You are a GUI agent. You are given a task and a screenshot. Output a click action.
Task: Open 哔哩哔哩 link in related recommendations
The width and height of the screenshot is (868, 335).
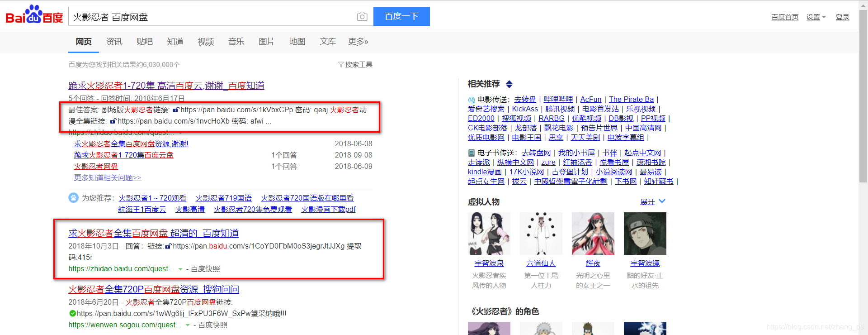(x=558, y=99)
